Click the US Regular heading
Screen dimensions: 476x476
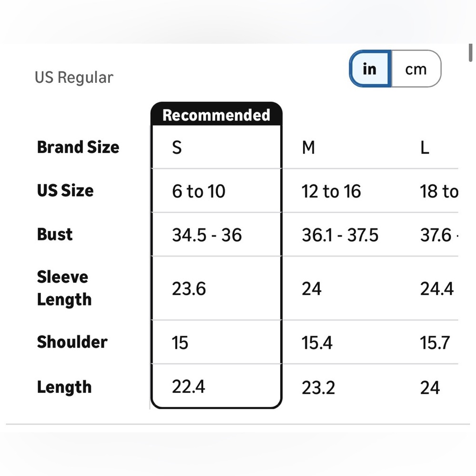[74, 77]
